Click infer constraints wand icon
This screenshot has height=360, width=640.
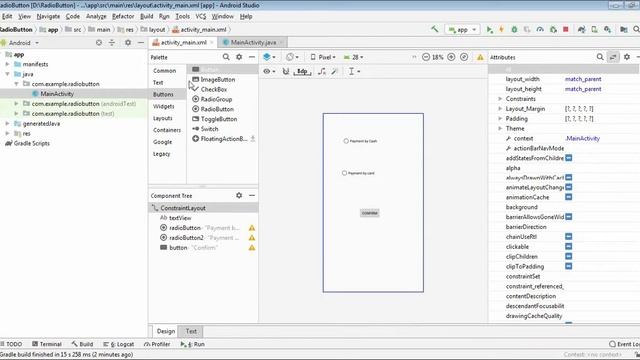pyautogui.click(x=335, y=71)
